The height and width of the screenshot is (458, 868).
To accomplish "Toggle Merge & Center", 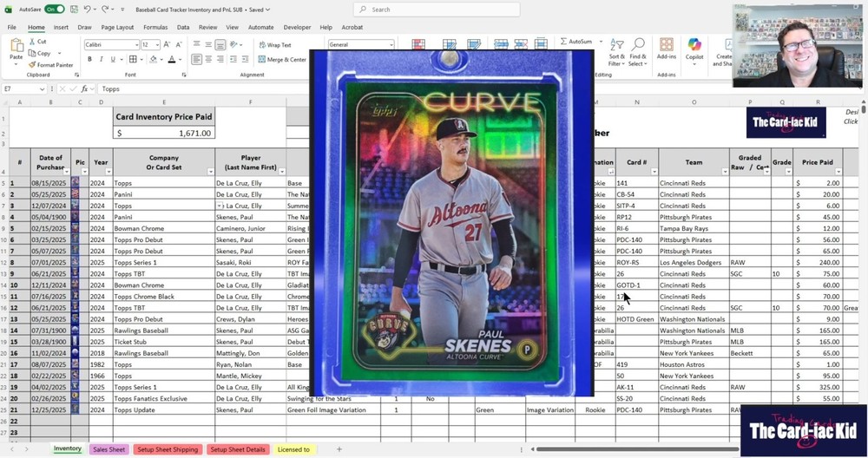I will (x=282, y=59).
